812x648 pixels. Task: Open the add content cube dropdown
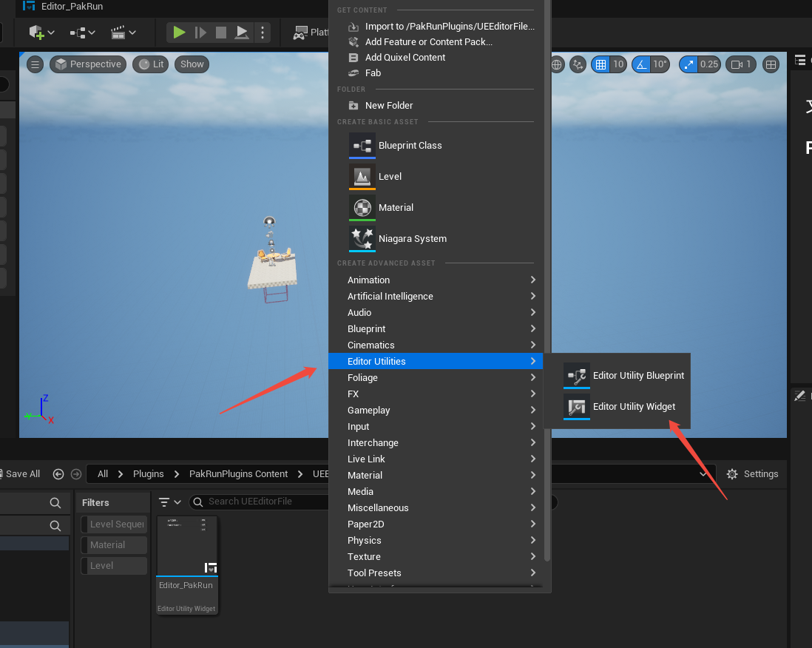pyautogui.click(x=41, y=33)
